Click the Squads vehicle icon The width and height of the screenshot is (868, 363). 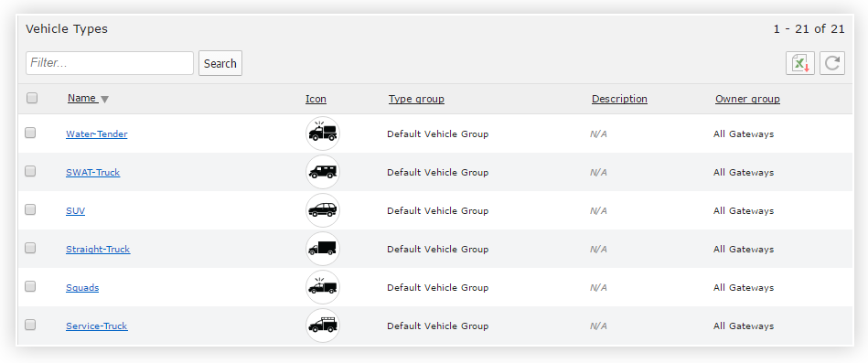coord(323,287)
